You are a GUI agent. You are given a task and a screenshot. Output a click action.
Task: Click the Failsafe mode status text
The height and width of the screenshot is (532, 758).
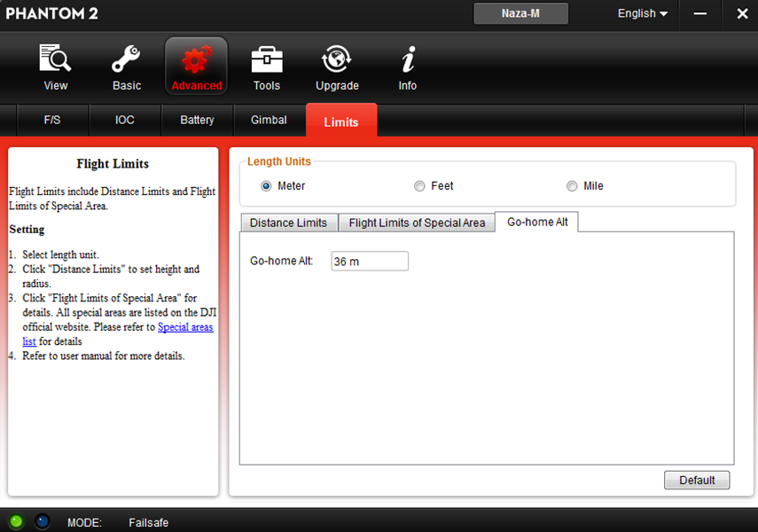148,523
